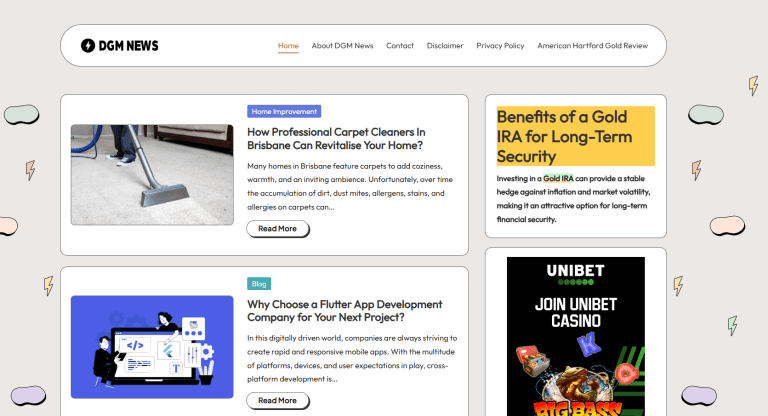Select the Blog category tag
The width and height of the screenshot is (768, 416).
click(x=259, y=284)
